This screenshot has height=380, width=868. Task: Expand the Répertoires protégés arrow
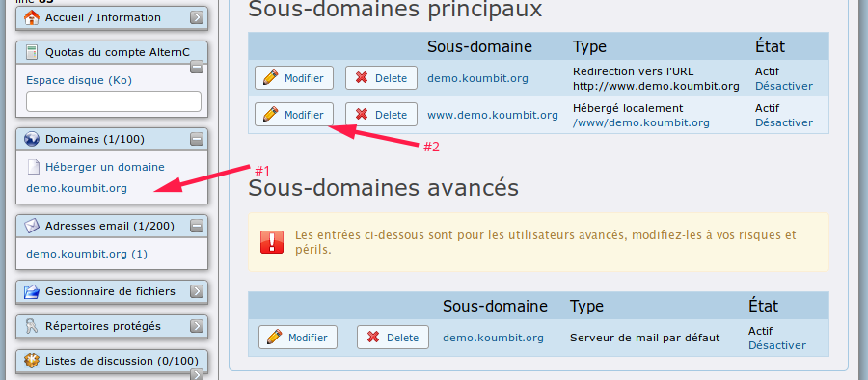[x=197, y=326]
